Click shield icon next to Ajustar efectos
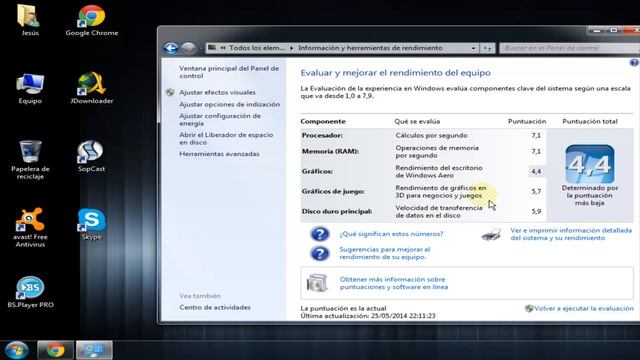640x360 pixels. point(171,93)
